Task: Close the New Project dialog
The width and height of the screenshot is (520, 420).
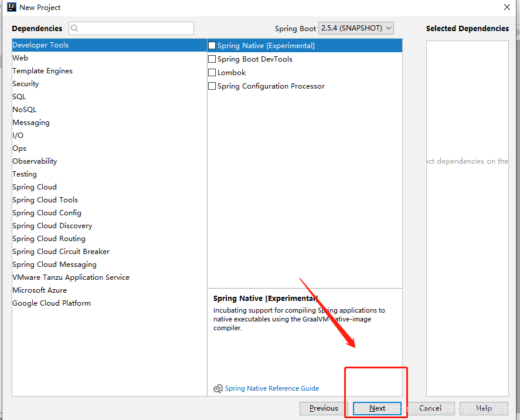Action: tap(507, 7)
